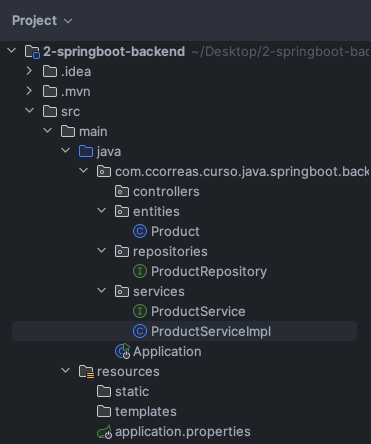The height and width of the screenshot is (444, 371).
Task: Select the resources folder label
Action: coord(128,371)
